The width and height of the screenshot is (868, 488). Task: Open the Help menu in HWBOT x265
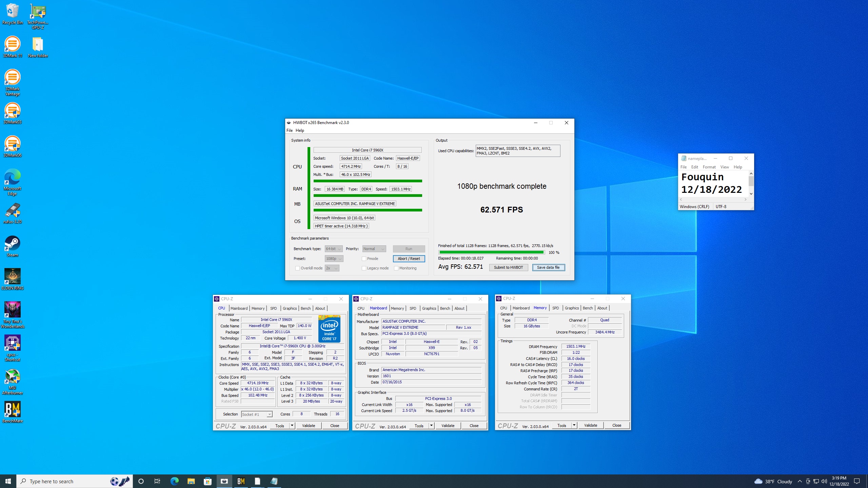(x=300, y=130)
